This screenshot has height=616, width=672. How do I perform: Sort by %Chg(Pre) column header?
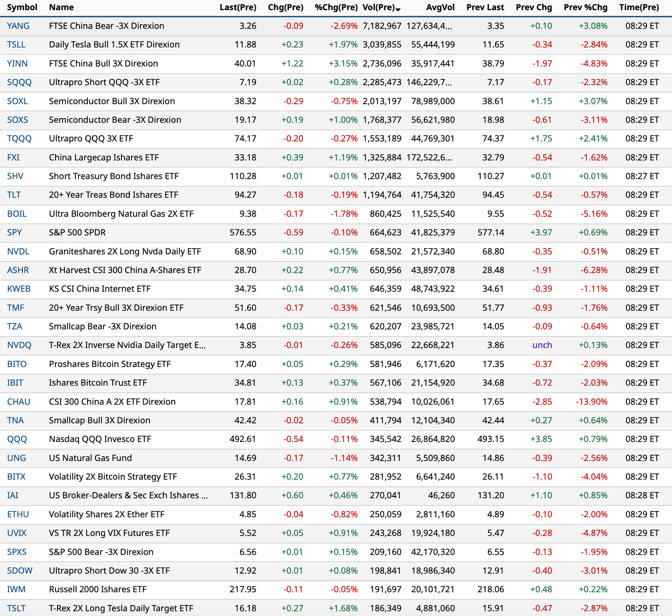point(336,7)
